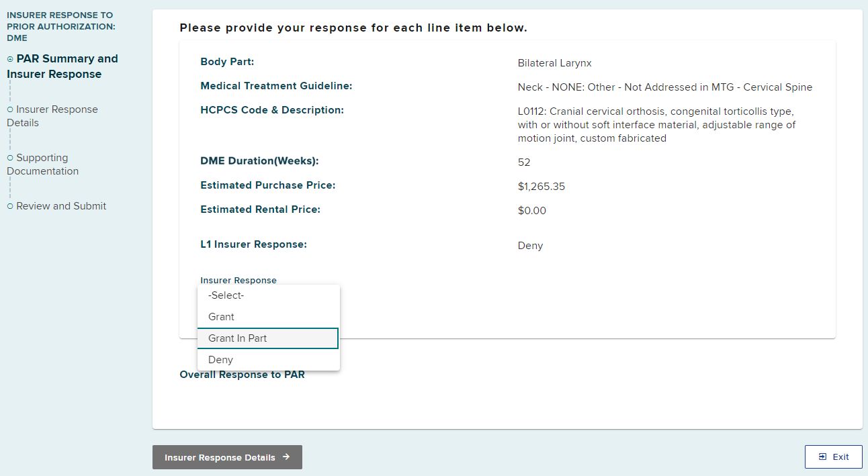Click the circle bullet beside Insurer Response Details step
This screenshot has width=868, height=476.
tap(10, 109)
